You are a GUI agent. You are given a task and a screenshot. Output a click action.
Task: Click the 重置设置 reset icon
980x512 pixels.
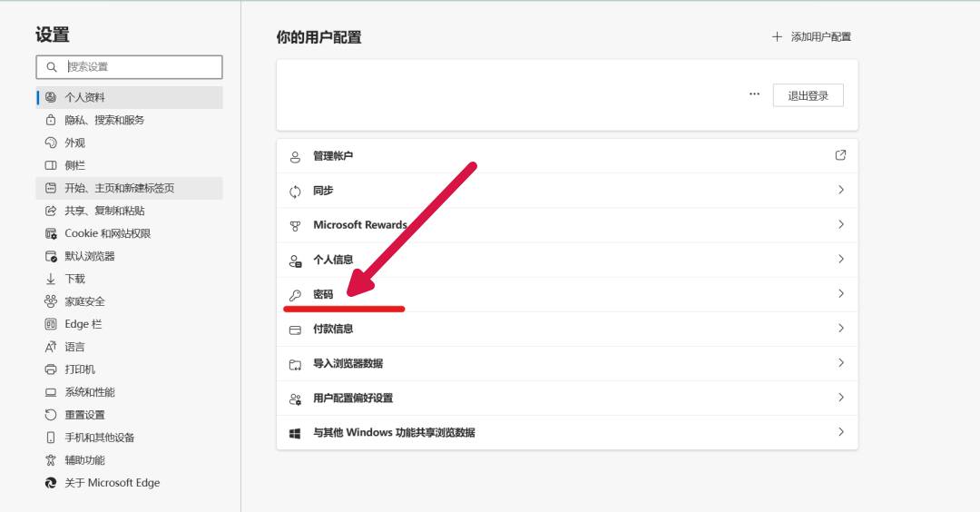tap(51, 415)
